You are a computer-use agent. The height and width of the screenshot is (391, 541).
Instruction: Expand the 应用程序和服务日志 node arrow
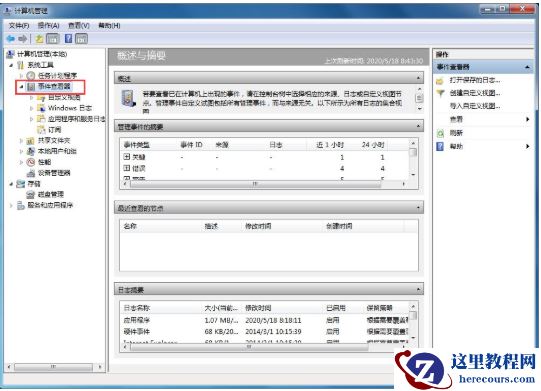(x=32, y=119)
